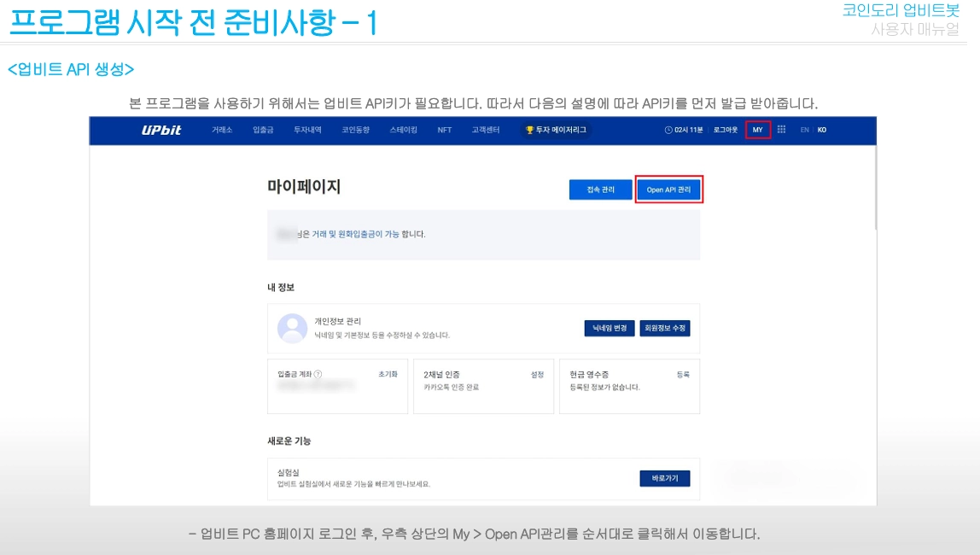The image size is (980, 555).
Task: Open the 투자내역 menu
Action: pos(307,130)
